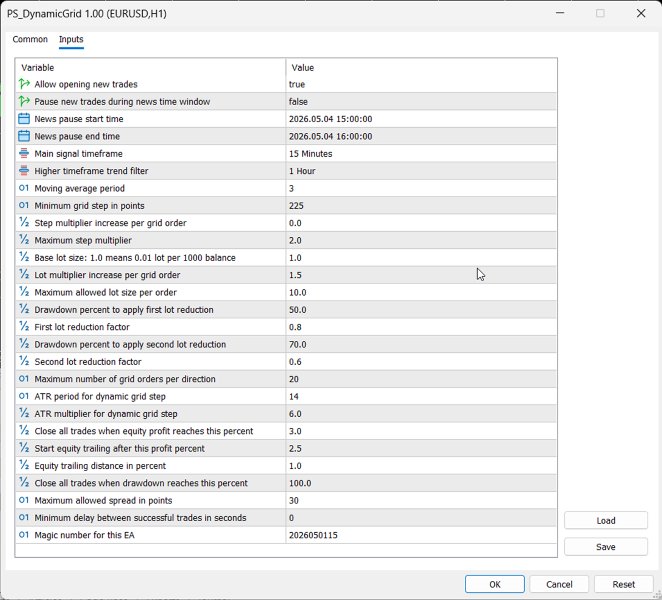Click the fraction icon beside Maximum allowed lot size per order

[x=24, y=292]
